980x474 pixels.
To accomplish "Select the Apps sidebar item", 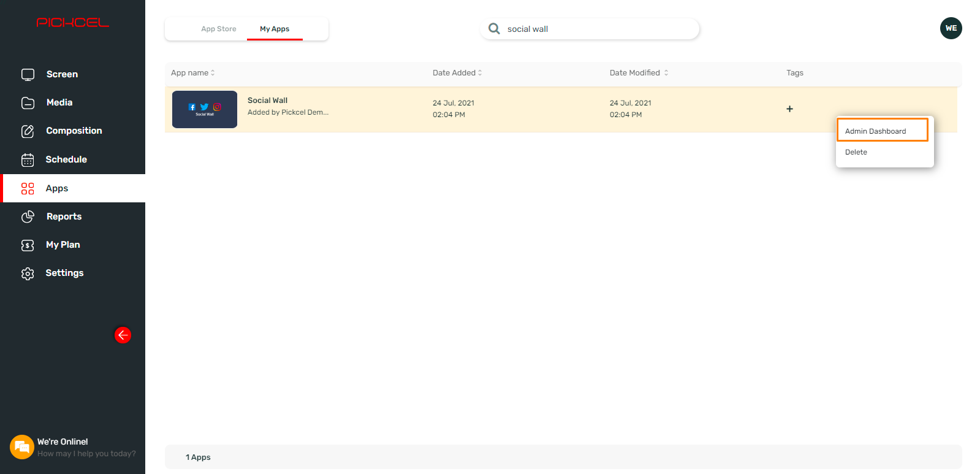I will click(72, 188).
